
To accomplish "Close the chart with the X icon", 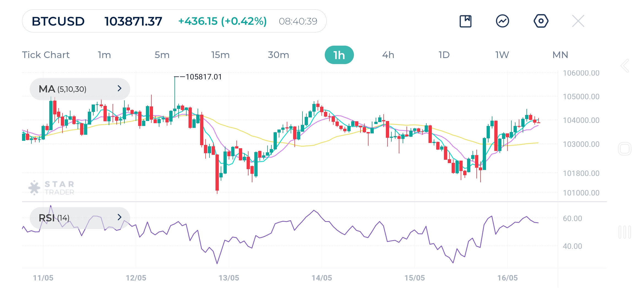I will [579, 21].
